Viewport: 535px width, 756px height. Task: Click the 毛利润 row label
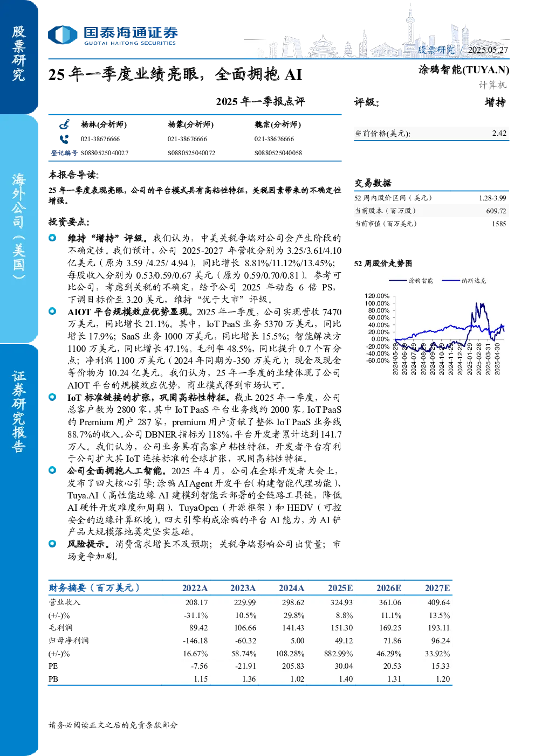coord(60,628)
